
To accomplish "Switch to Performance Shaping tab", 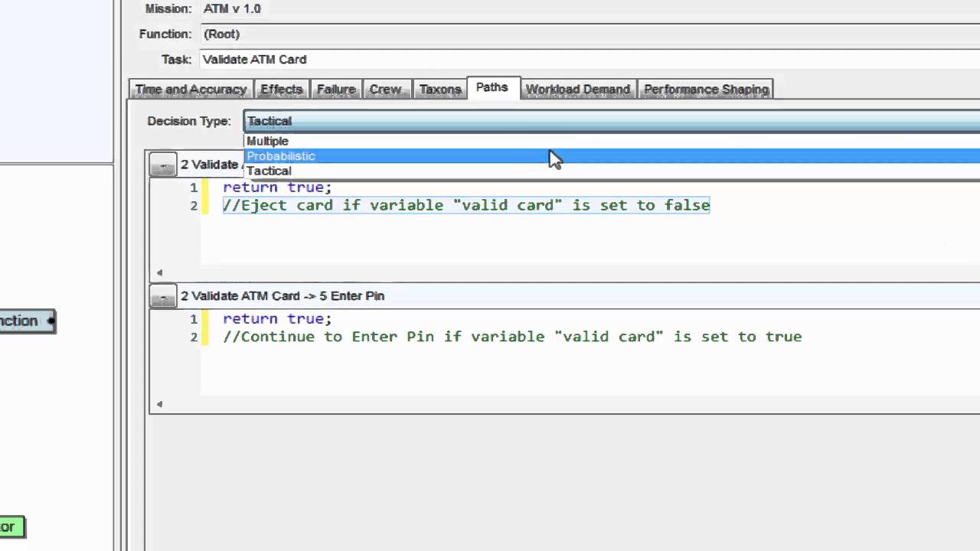I will [706, 90].
